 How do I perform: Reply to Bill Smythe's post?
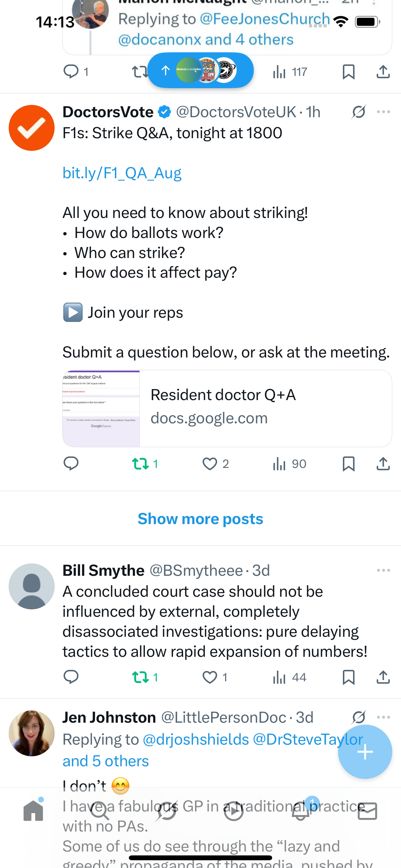71,677
